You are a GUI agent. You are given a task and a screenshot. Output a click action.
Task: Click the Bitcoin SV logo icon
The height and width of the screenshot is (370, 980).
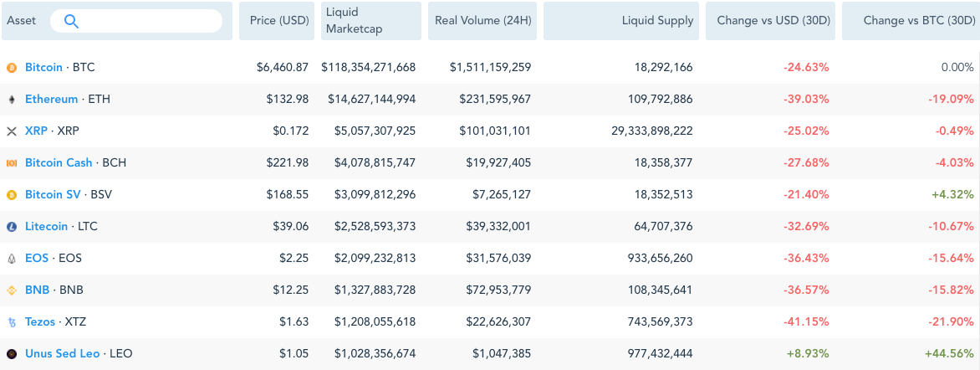point(11,195)
